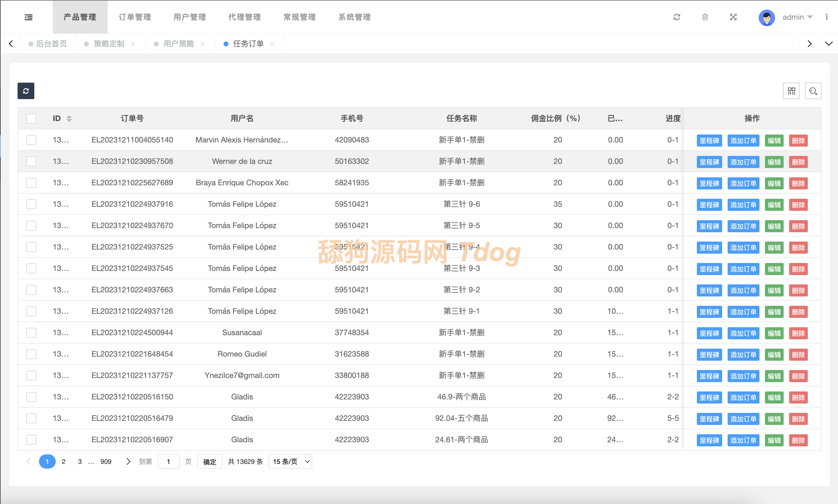Open the 15 条/页 page size dropdown
838x504 pixels.
(x=290, y=461)
